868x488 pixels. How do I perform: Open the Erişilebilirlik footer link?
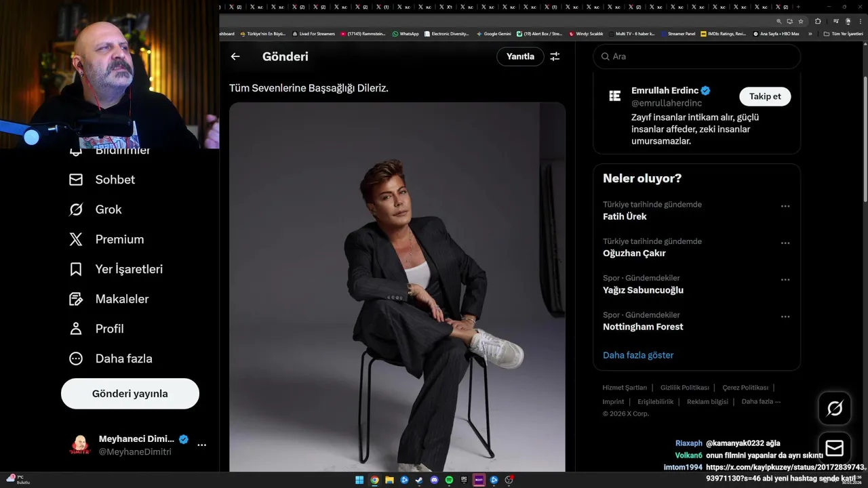pyautogui.click(x=656, y=401)
